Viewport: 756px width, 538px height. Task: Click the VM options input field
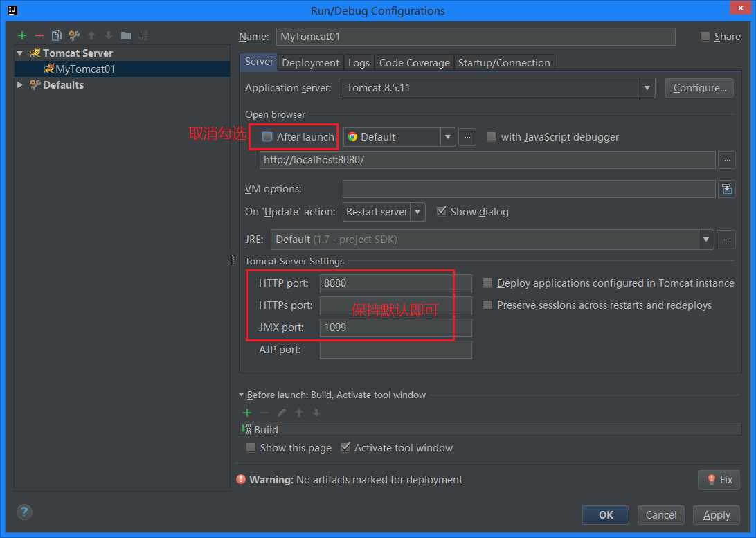tap(529, 189)
